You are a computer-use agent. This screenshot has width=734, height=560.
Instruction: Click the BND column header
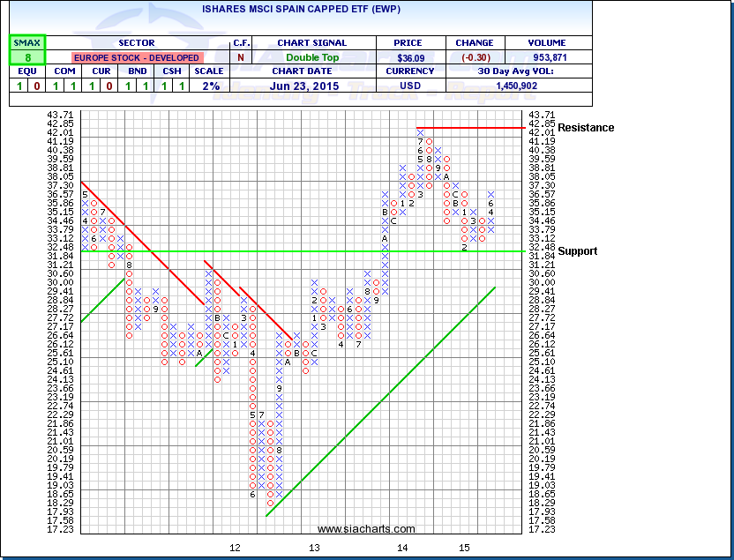pyautogui.click(x=136, y=71)
